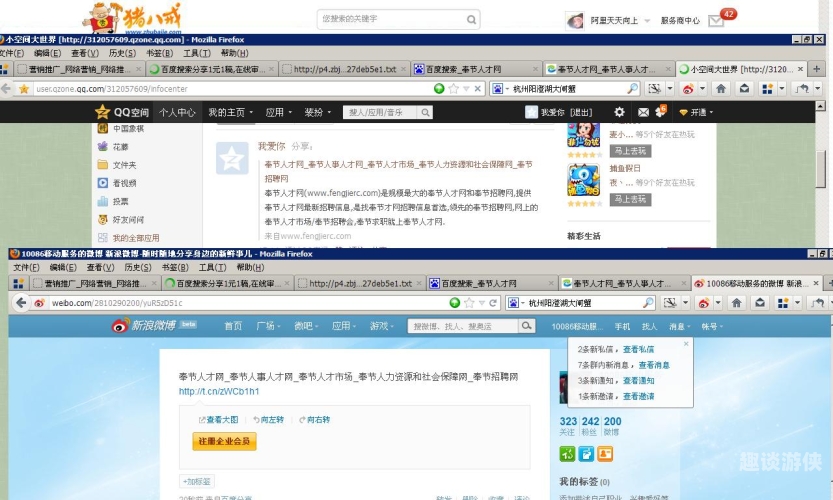Switch to the http://p4.zbj...27deb5e1.txt tab in the weibo window
This screenshot has width=833, height=500.
click(x=360, y=283)
